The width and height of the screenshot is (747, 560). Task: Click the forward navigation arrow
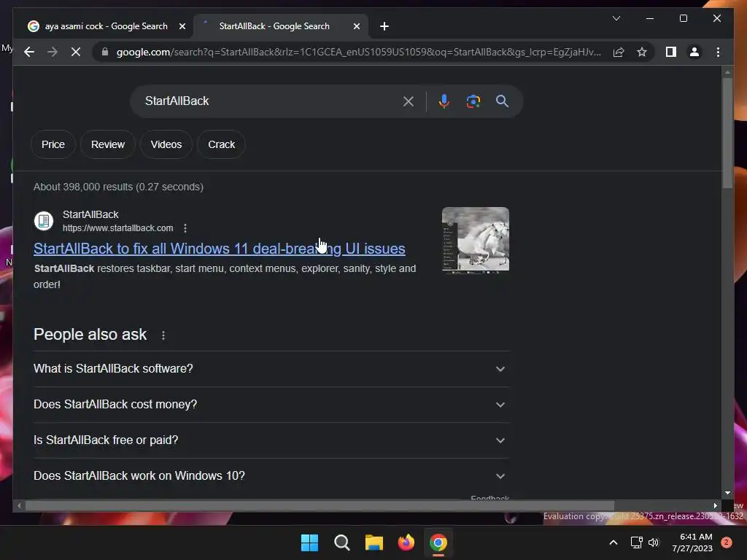tap(53, 52)
